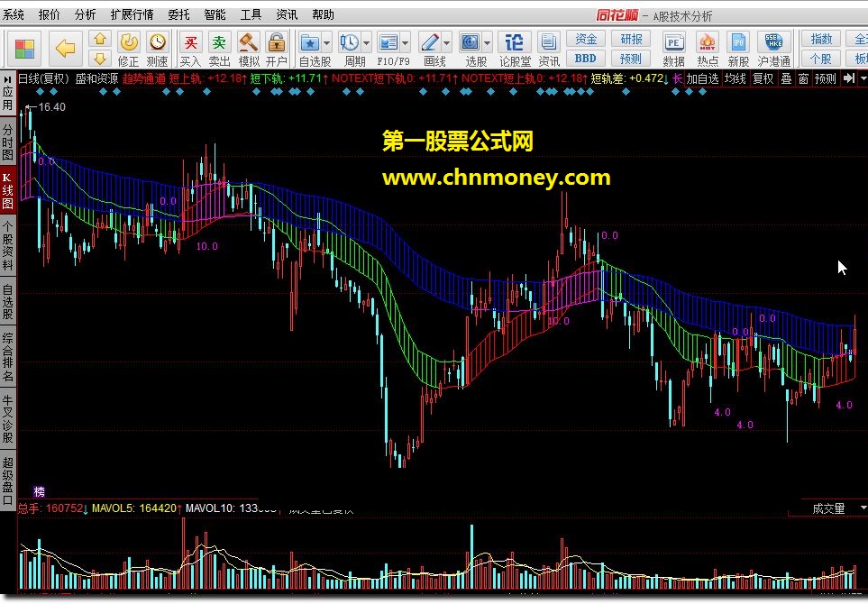
Task: Click the 个股 button
Action: (x=821, y=58)
